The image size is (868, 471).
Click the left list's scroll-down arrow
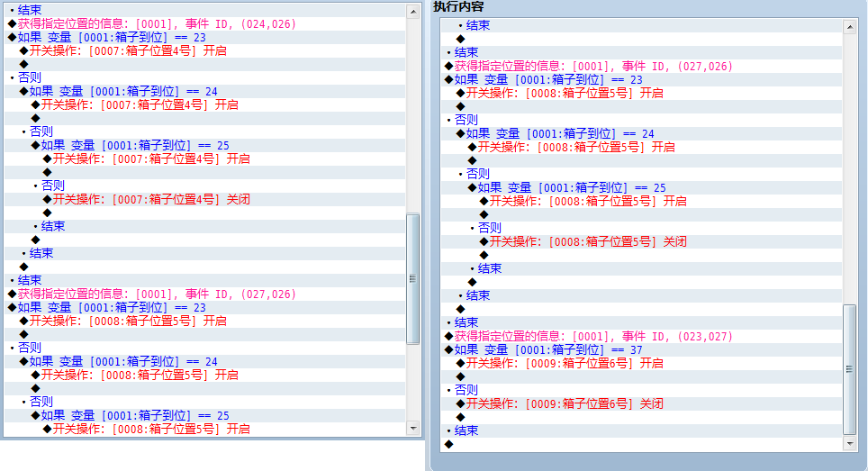coord(413,429)
